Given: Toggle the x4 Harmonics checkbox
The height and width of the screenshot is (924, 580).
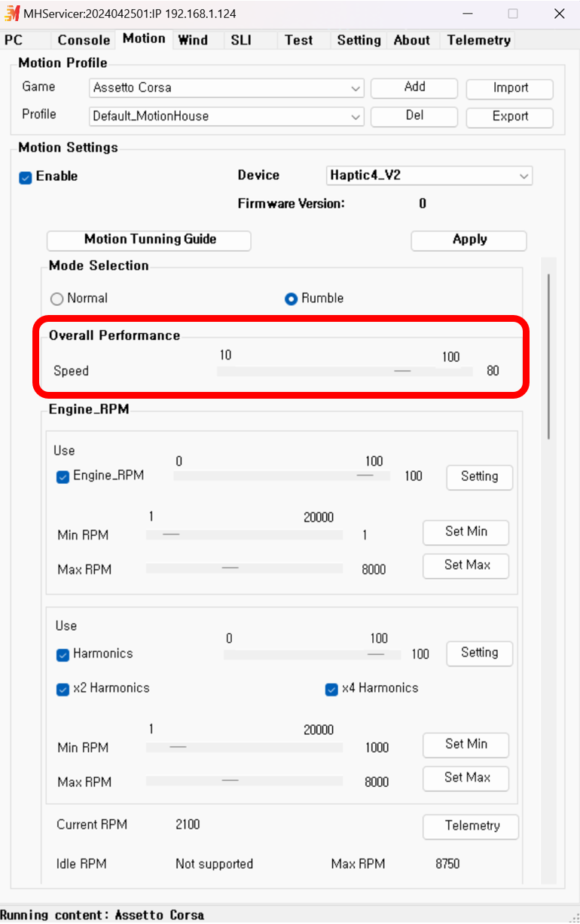Looking at the screenshot, I should pyautogui.click(x=331, y=689).
